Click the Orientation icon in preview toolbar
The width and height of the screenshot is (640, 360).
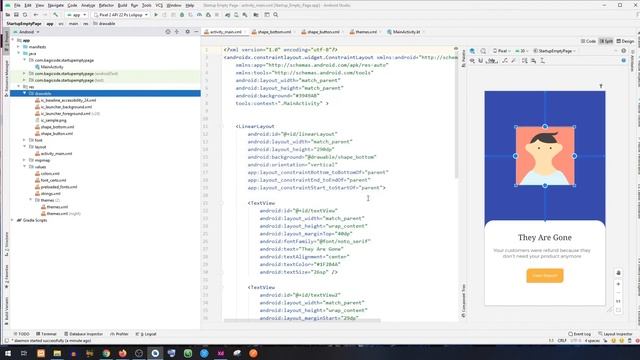[483, 51]
